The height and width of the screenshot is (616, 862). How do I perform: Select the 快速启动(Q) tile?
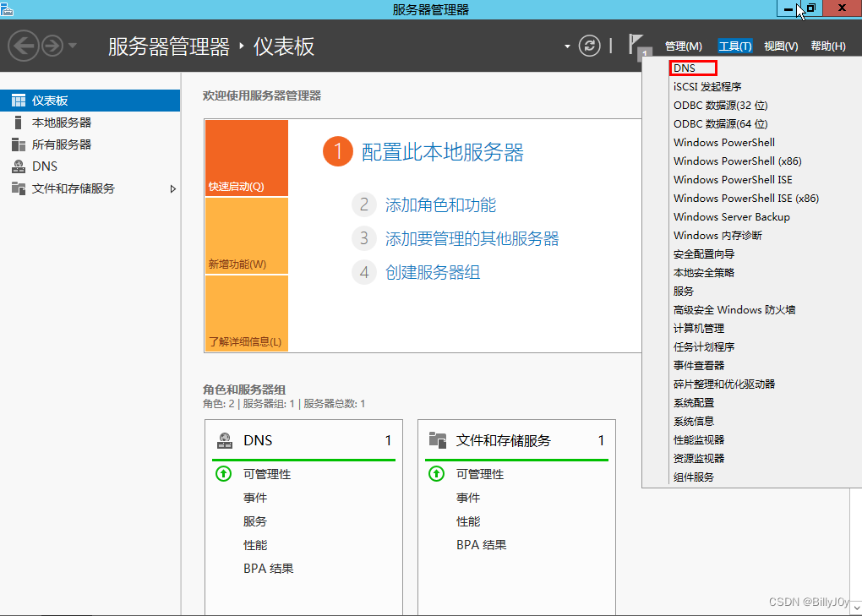(246, 158)
